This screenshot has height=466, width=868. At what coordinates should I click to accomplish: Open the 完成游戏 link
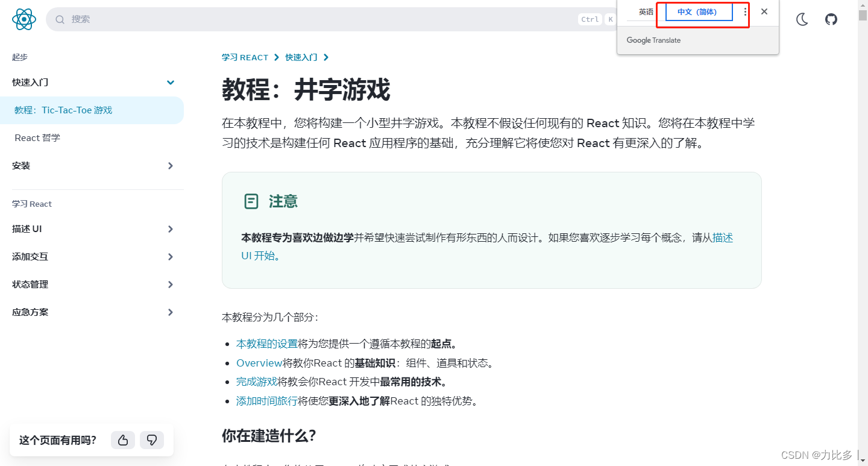(x=257, y=382)
